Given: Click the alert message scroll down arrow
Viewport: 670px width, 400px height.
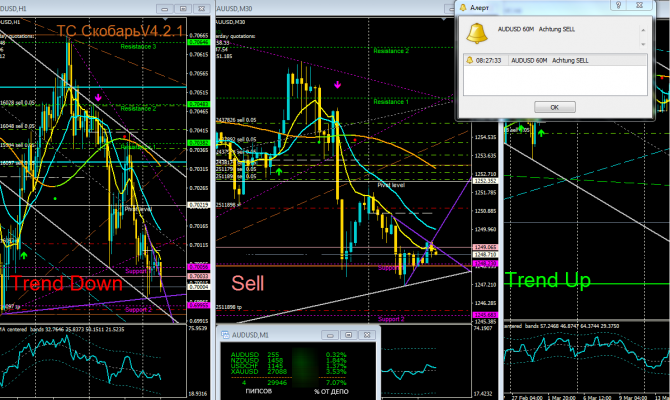Looking at the screenshot, I should tap(643, 44).
